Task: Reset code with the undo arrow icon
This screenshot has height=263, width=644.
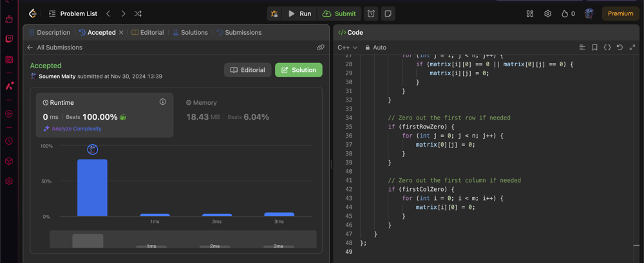Action: [620, 48]
